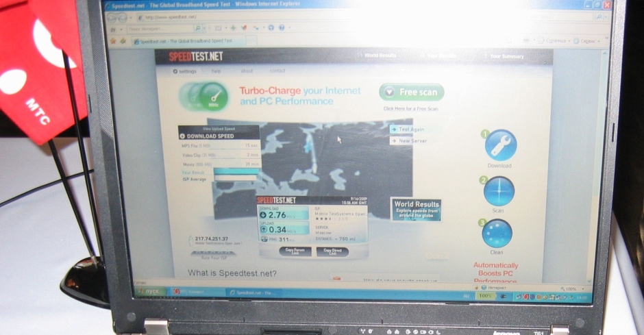Expand the back/forward history dropdown arrow

coord(131,18)
